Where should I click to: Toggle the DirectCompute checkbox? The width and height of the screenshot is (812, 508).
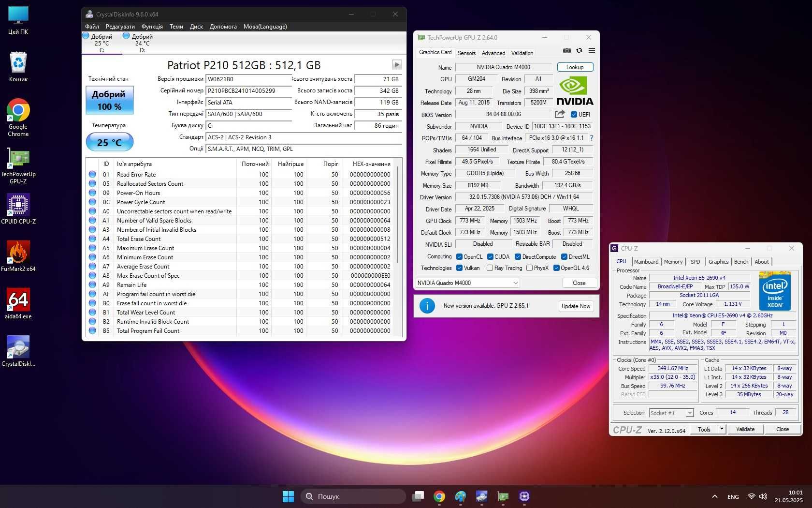point(518,257)
